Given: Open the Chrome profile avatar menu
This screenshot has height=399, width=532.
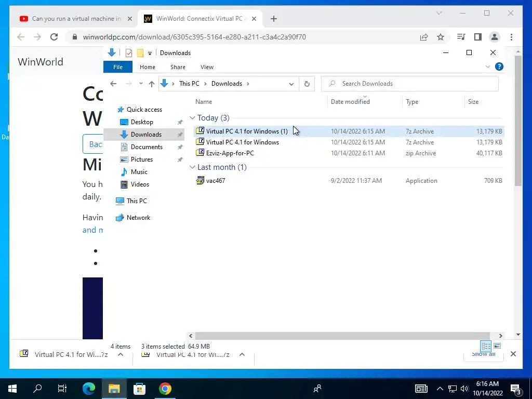Looking at the screenshot, I should [495, 37].
